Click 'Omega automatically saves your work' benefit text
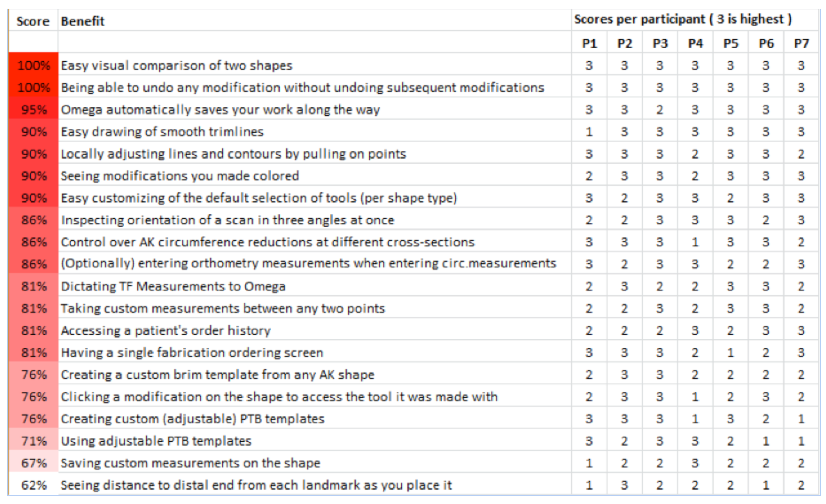This screenshot has width=826, height=504. tap(221, 110)
